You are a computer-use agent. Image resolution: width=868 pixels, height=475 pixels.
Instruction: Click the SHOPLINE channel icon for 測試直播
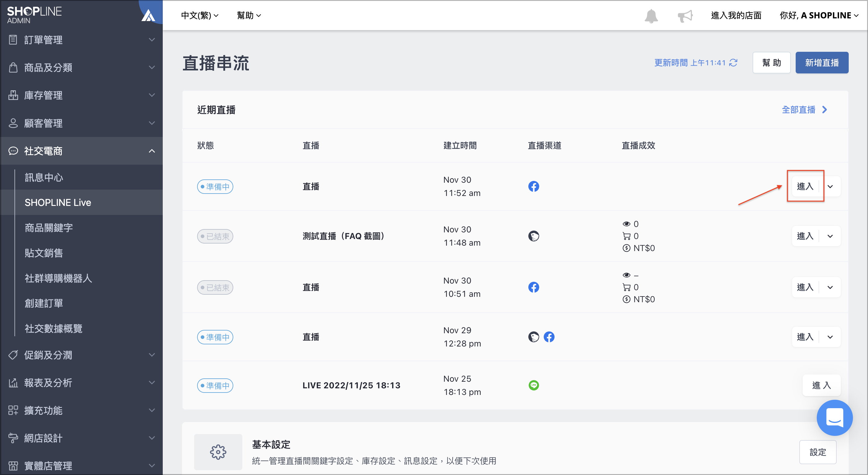pos(533,236)
